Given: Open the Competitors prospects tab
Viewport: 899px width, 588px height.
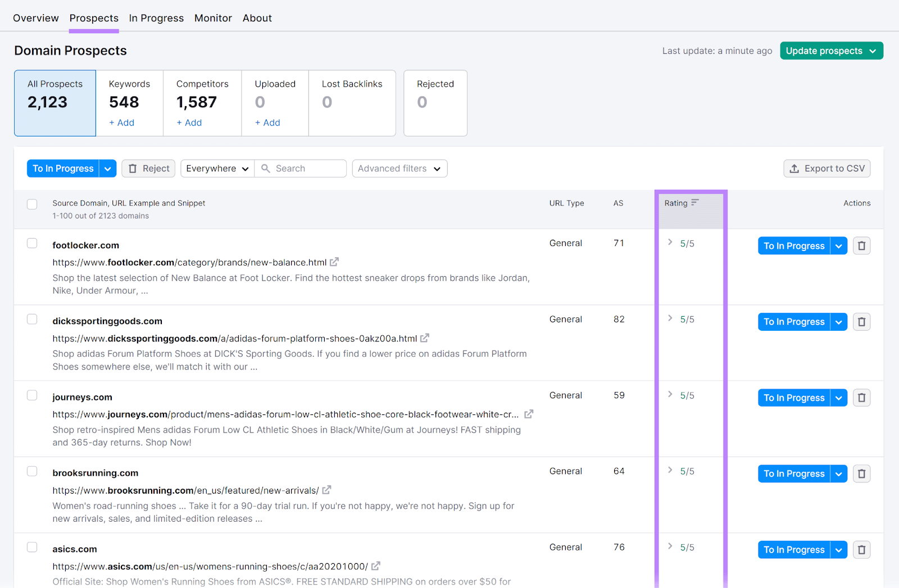Looking at the screenshot, I should (202, 102).
